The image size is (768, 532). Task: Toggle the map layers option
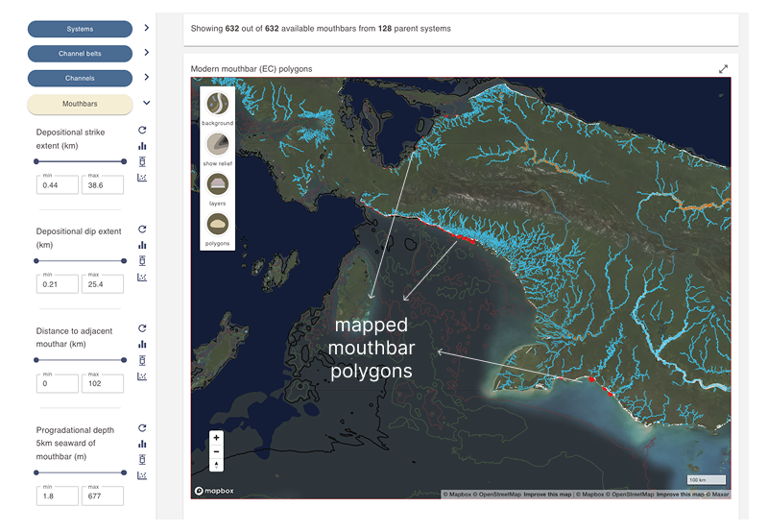pyautogui.click(x=218, y=184)
